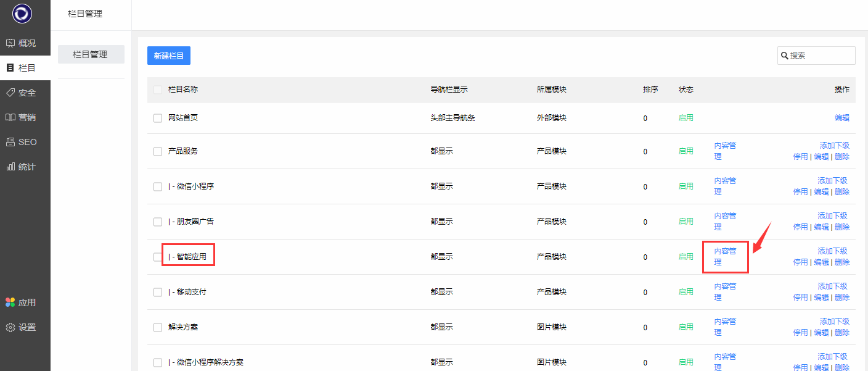Check the 网站首页 row checkbox

pos(158,118)
